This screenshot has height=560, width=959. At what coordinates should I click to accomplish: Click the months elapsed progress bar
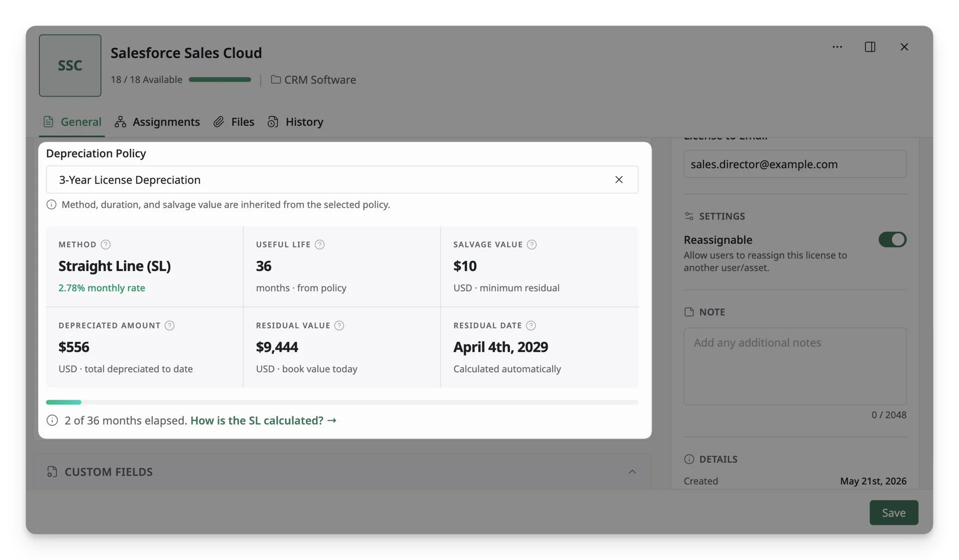point(342,402)
